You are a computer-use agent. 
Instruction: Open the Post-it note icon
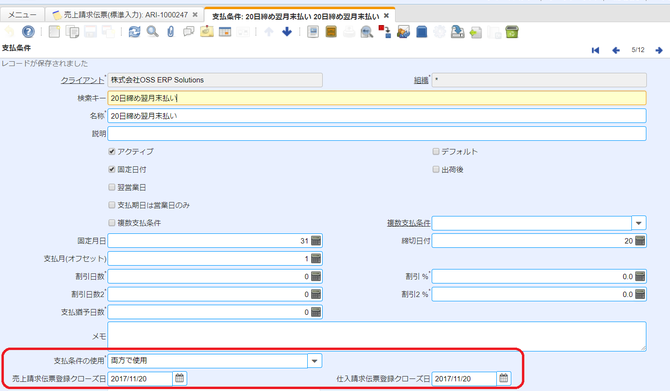[207, 32]
